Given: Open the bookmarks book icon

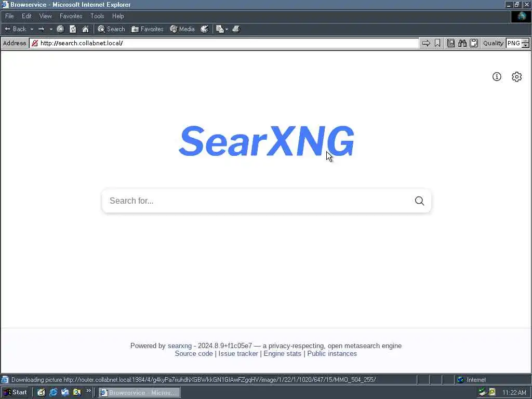Looking at the screenshot, I should point(451,43).
